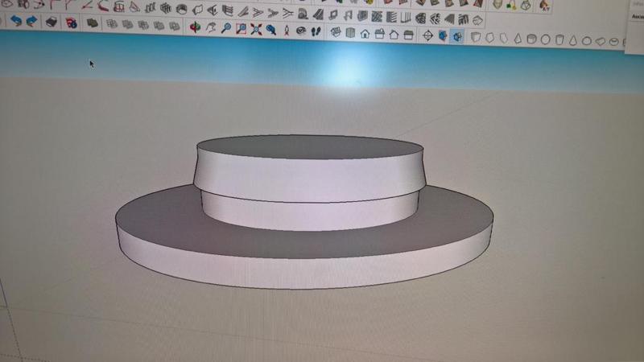Select the Orbit camera tool

[x=195, y=27]
